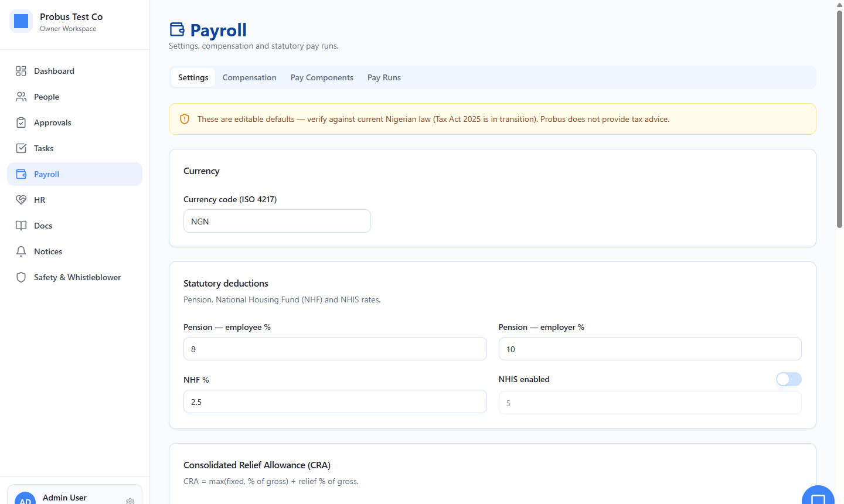Click the Currency code NGN field
The width and height of the screenshot is (844, 504).
[277, 221]
